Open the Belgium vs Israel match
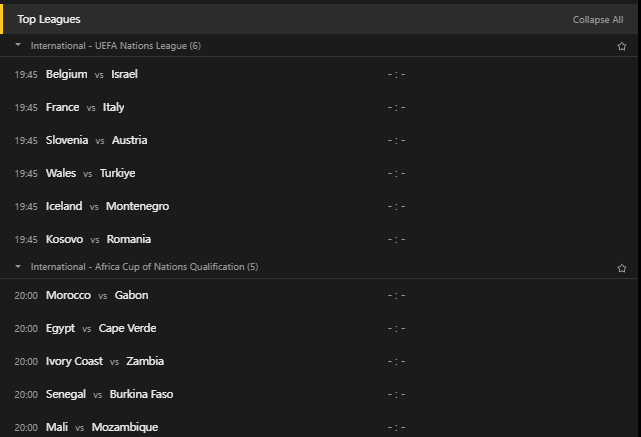 (319, 74)
